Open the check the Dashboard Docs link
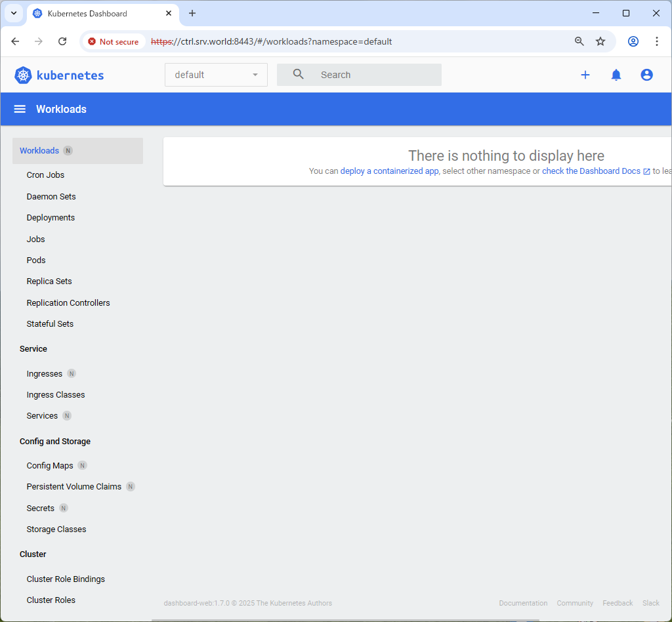The image size is (672, 622). click(591, 171)
